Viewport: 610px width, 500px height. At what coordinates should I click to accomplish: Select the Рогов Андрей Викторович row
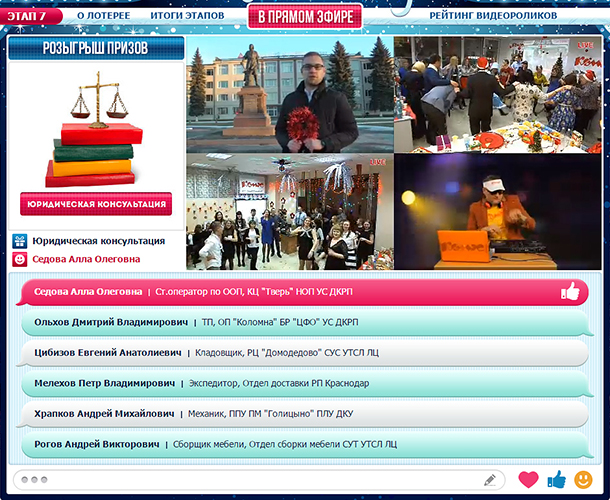[x=307, y=444]
